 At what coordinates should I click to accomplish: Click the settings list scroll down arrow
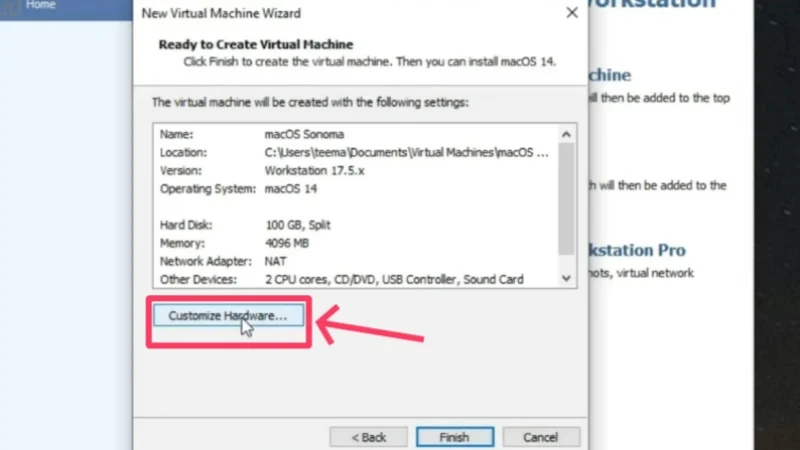[567, 279]
